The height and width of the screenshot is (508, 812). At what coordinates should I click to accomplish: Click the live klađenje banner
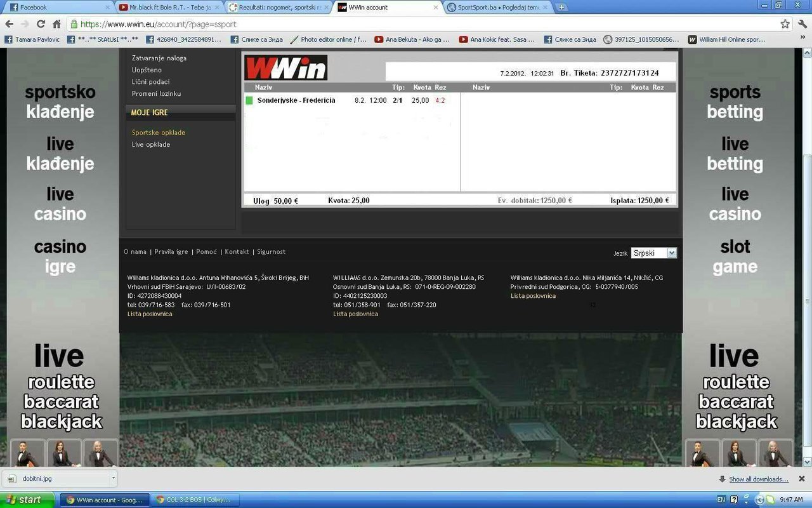[x=60, y=154]
